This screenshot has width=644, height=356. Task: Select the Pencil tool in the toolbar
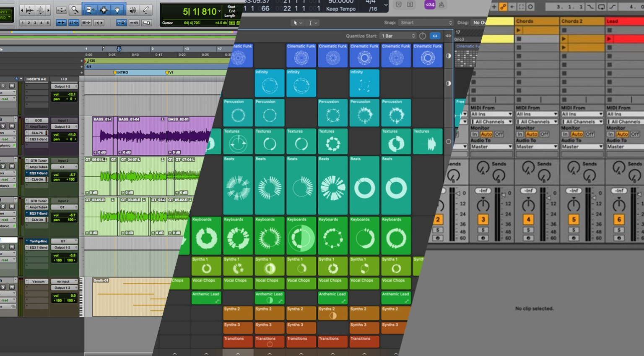(x=146, y=10)
